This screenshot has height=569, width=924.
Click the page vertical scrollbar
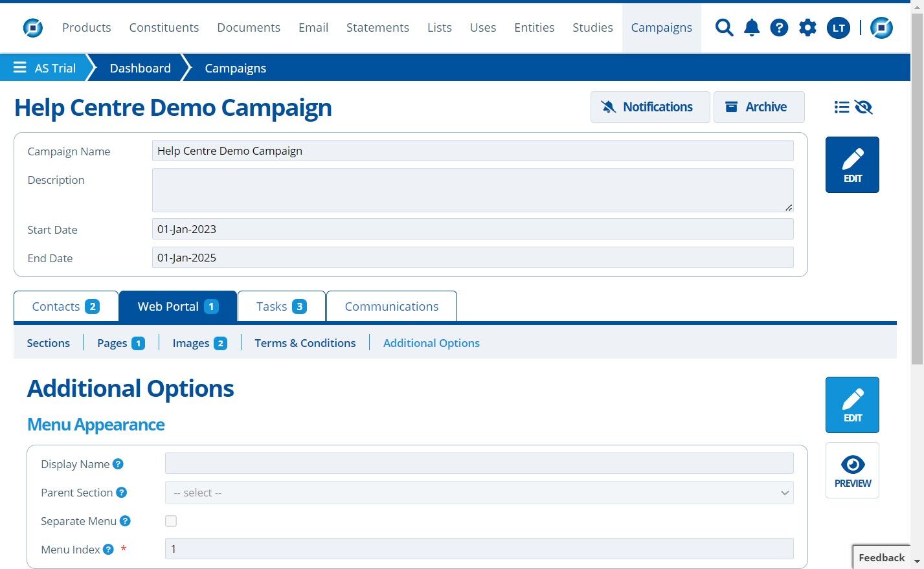pyautogui.click(x=917, y=188)
